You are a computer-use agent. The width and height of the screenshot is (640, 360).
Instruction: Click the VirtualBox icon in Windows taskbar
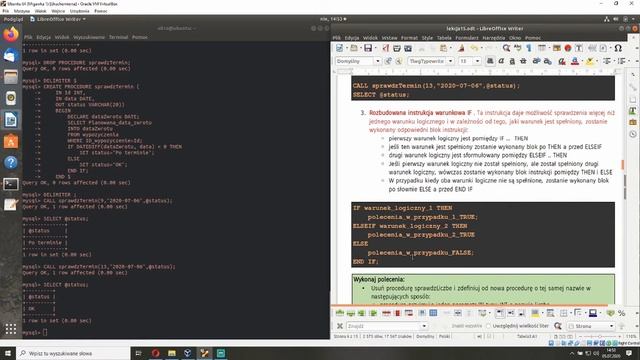coord(188,353)
